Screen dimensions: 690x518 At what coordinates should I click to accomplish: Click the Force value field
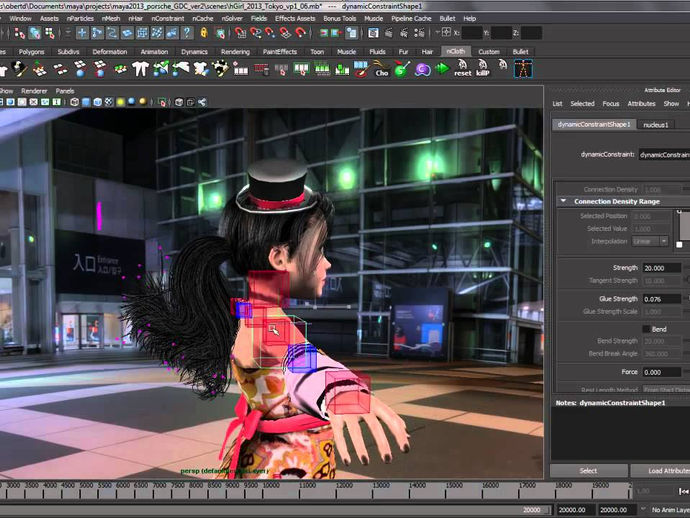click(661, 372)
